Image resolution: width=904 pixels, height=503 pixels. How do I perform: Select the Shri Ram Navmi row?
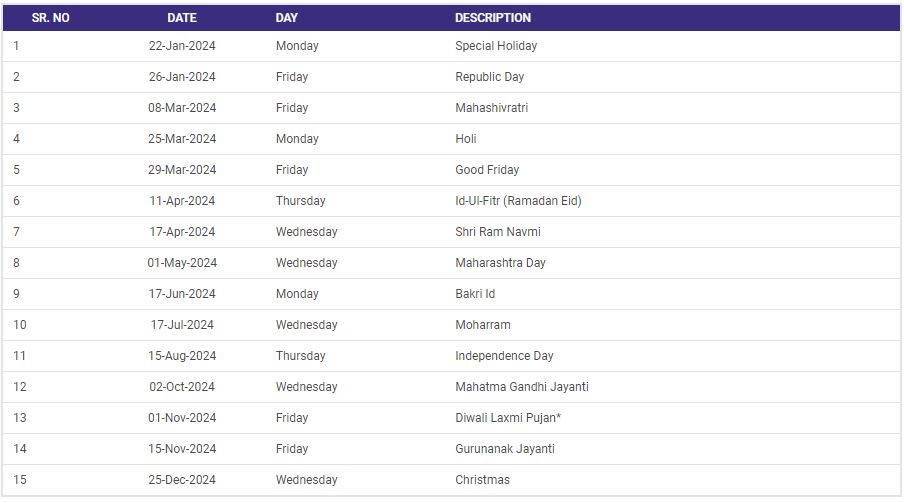coord(498,232)
